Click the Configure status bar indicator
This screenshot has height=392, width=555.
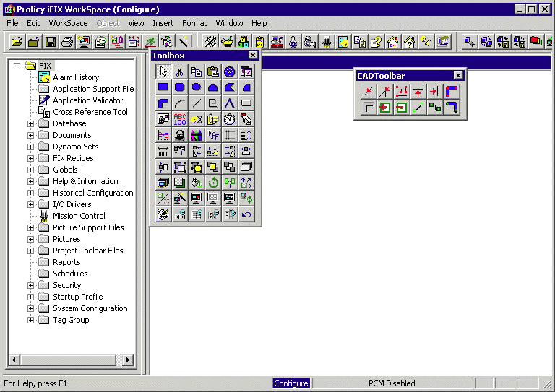click(x=291, y=383)
